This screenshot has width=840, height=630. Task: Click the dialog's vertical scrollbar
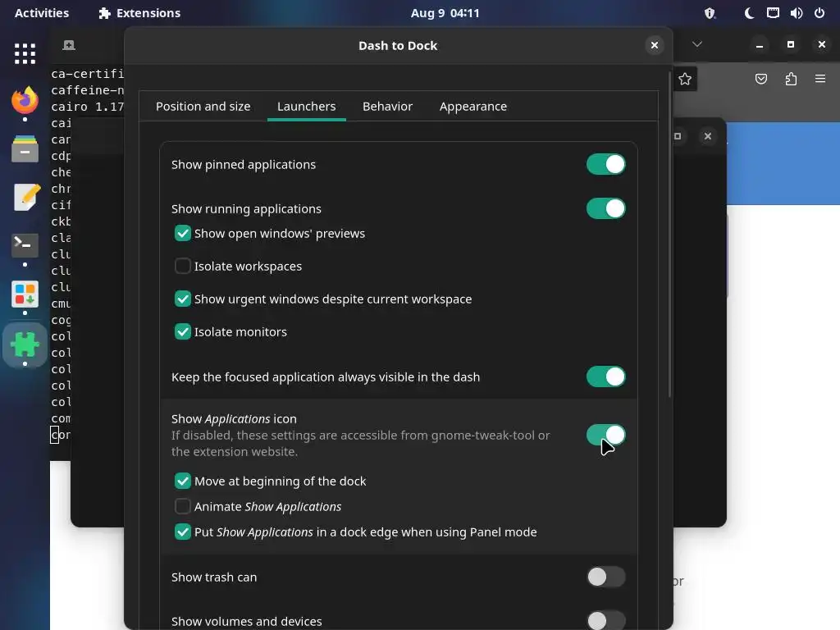[x=669, y=235]
